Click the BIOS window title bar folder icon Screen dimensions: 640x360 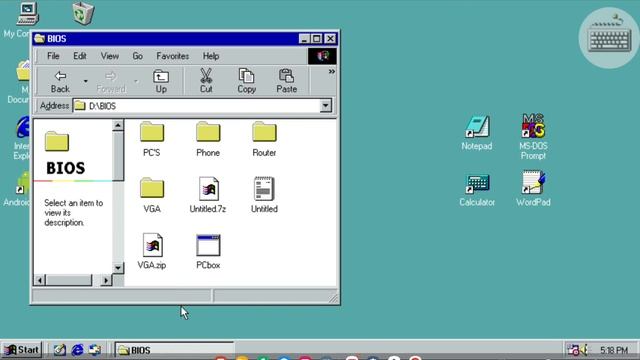click(x=39, y=38)
